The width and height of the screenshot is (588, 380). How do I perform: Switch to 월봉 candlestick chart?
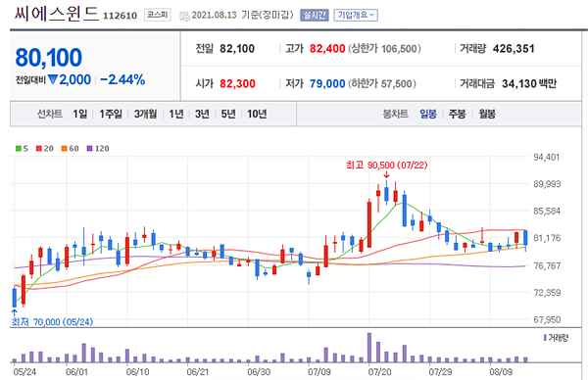487,114
